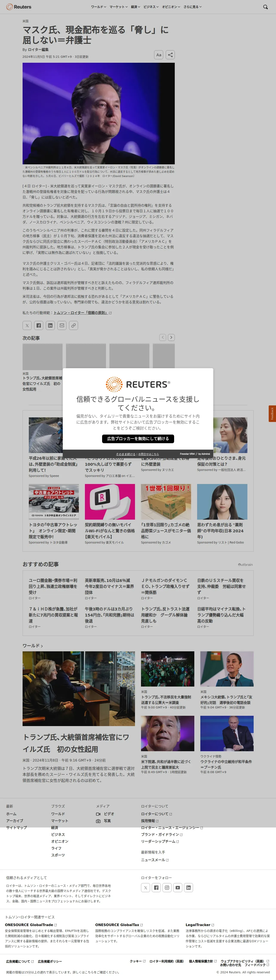Open the orange Feedback side tab
The width and height of the screenshot is (276, 980).
pos(272,414)
